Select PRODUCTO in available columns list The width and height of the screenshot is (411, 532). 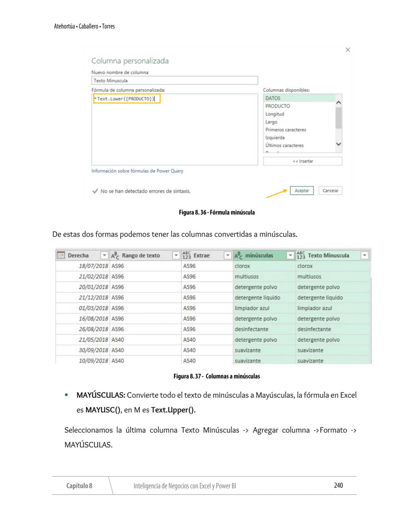click(299, 106)
